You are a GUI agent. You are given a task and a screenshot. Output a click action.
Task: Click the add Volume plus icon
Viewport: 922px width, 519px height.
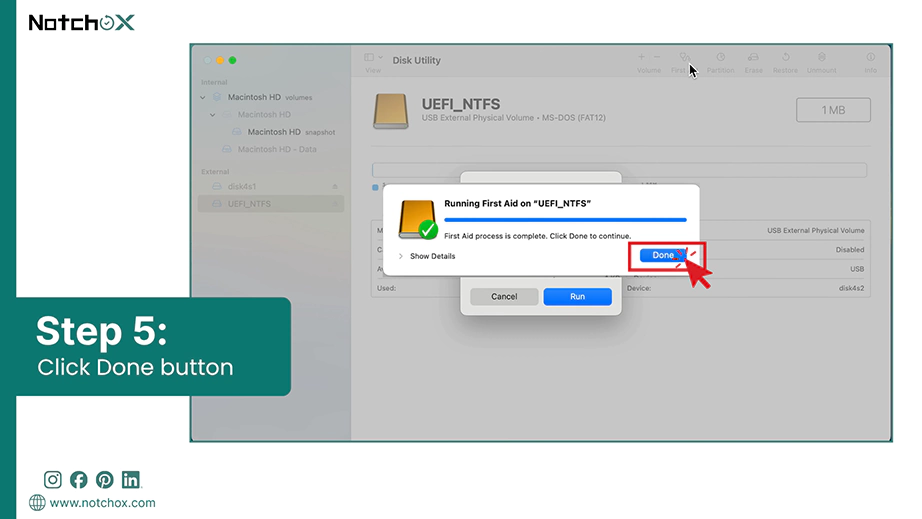641,57
